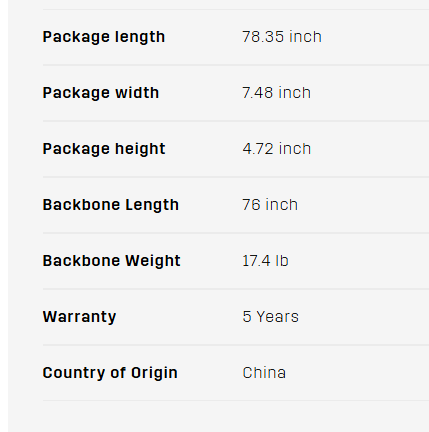Click the Warranty label
The image size is (429, 432).
(x=79, y=317)
